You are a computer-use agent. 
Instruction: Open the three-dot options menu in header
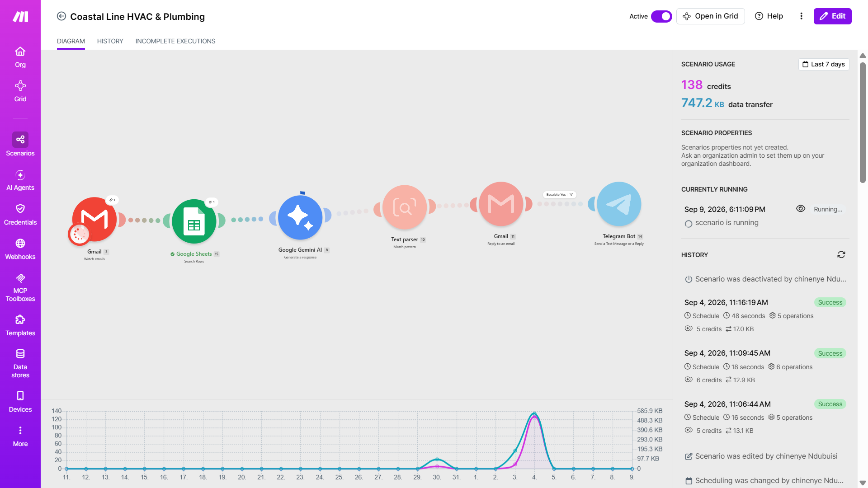coord(801,16)
